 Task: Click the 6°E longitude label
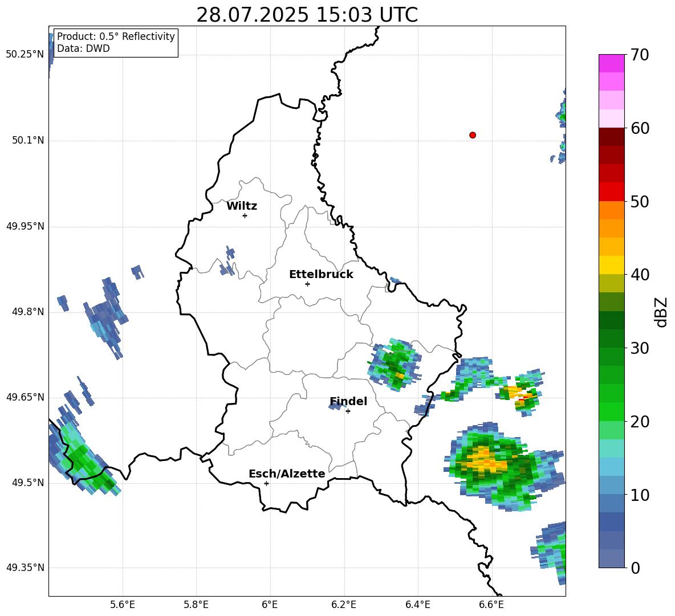point(270,605)
